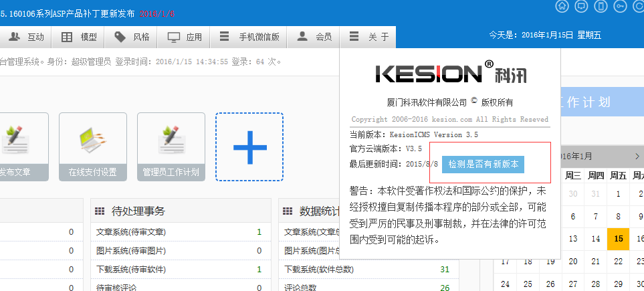
Task: Click the mobile phone icon in the header
Action: click(602, 7)
